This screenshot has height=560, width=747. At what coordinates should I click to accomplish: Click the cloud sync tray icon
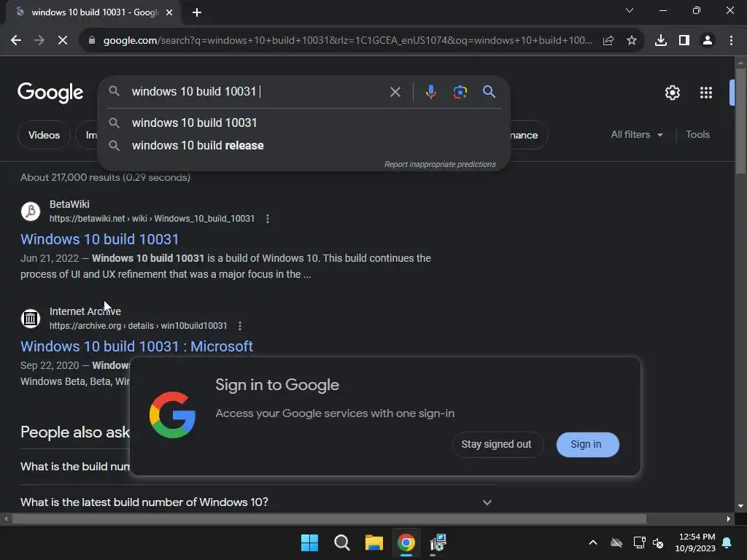616,542
